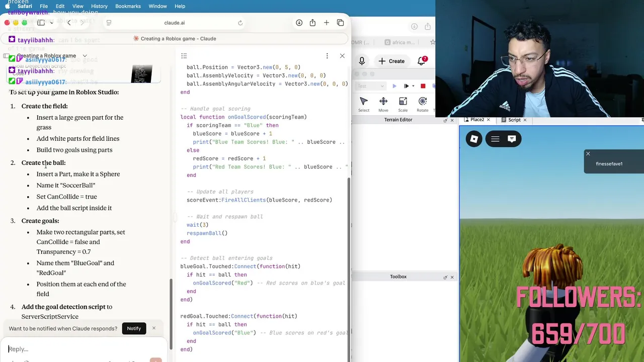
Task: Open the in-game hamburger menu
Action: pos(495,139)
